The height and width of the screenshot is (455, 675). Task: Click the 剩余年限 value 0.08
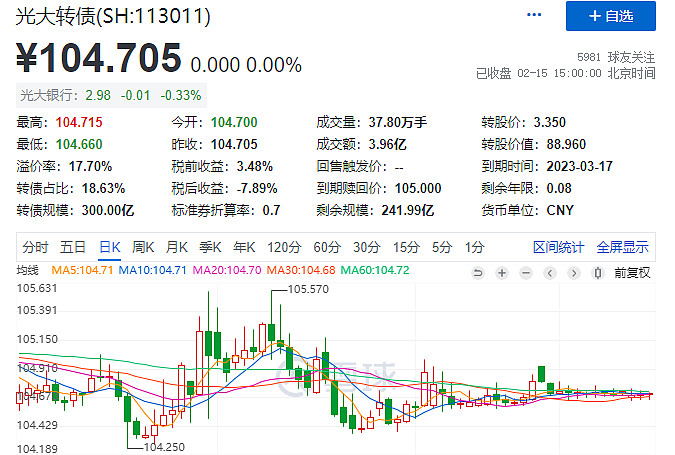(x=559, y=188)
